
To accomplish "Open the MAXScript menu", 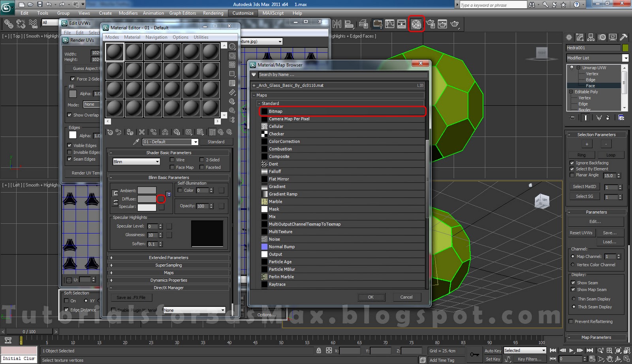I will 273,13.
